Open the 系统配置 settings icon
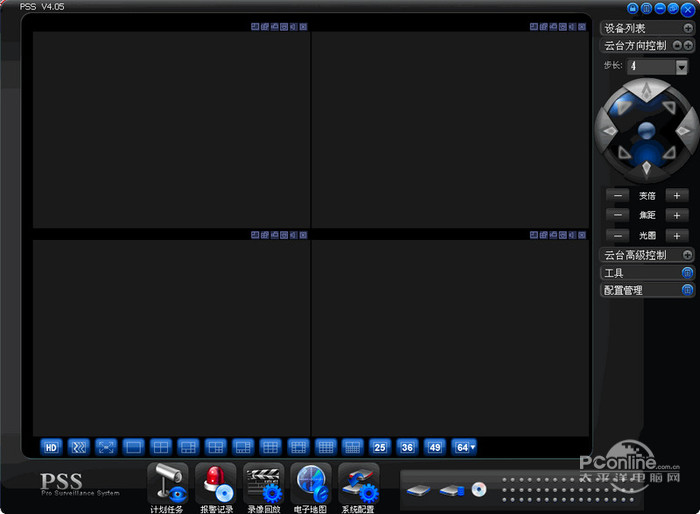The width and height of the screenshot is (700, 514). click(x=358, y=484)
